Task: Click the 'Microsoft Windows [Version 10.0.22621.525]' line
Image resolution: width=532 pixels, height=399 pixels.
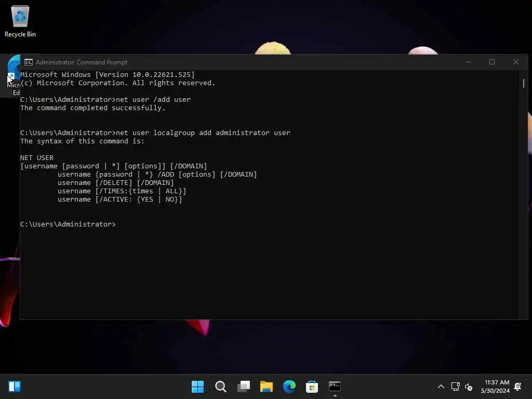Action: click(x=107, y=75)
